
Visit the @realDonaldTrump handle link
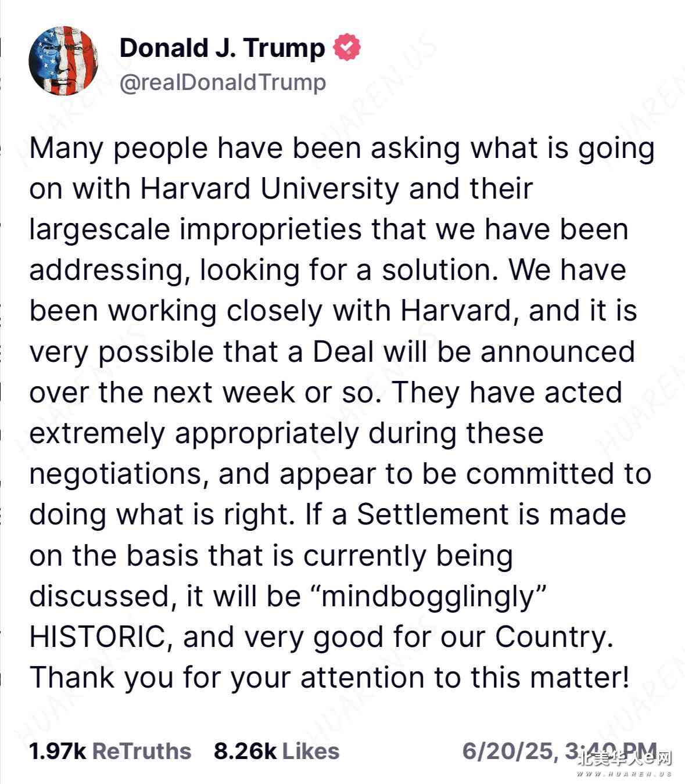(x=223, y=82)
